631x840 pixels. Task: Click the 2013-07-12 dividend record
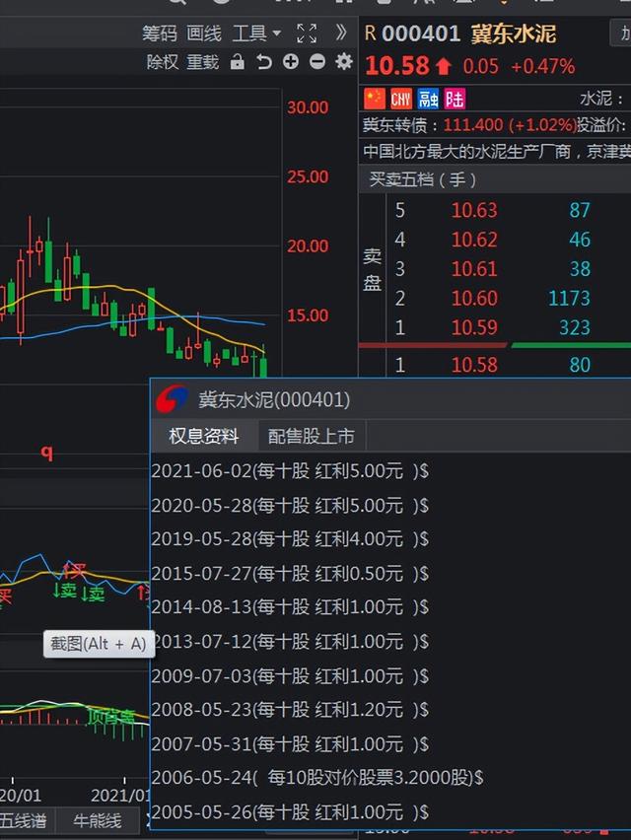(x=292, y=641)
